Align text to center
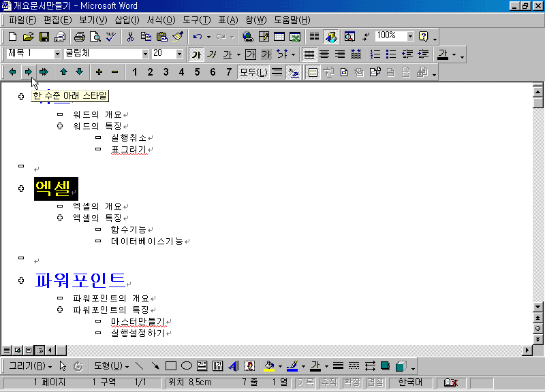The image size is (545, 392). tap(324, 54)
